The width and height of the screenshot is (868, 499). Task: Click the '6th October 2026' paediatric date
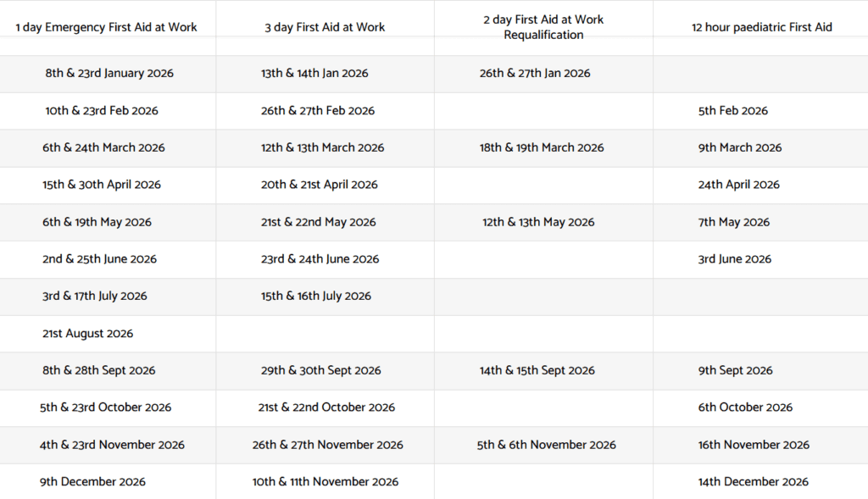[x=745, y=408]
